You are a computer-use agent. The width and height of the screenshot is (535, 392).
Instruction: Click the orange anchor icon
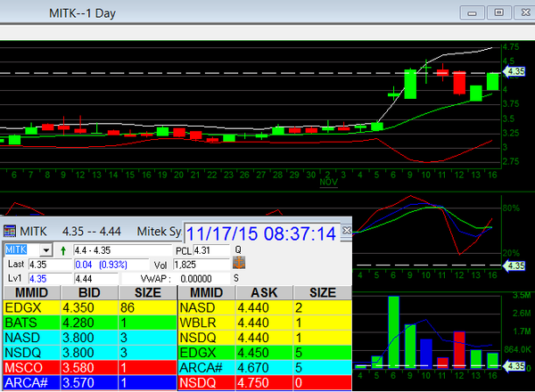tap(238, 264)
